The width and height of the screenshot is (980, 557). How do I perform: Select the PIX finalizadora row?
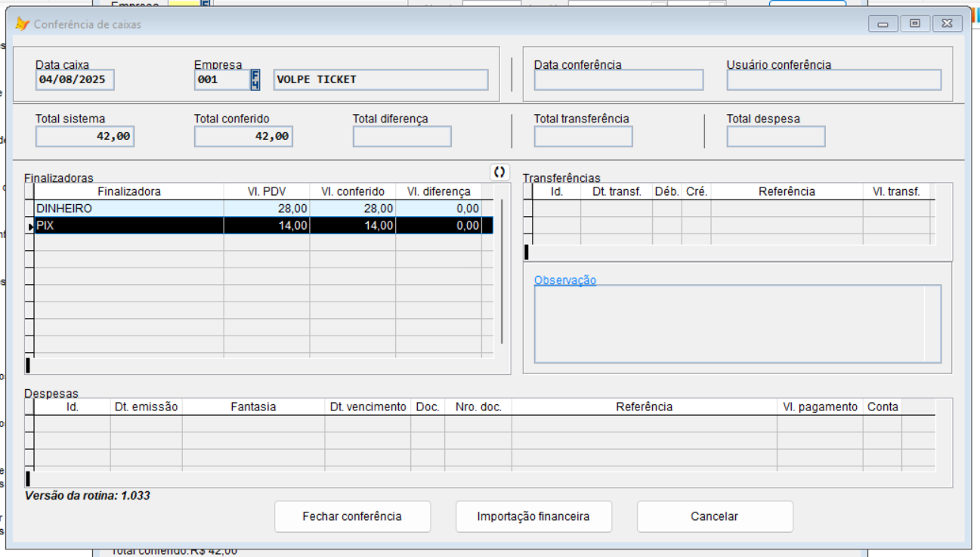[x=128, y=225]
